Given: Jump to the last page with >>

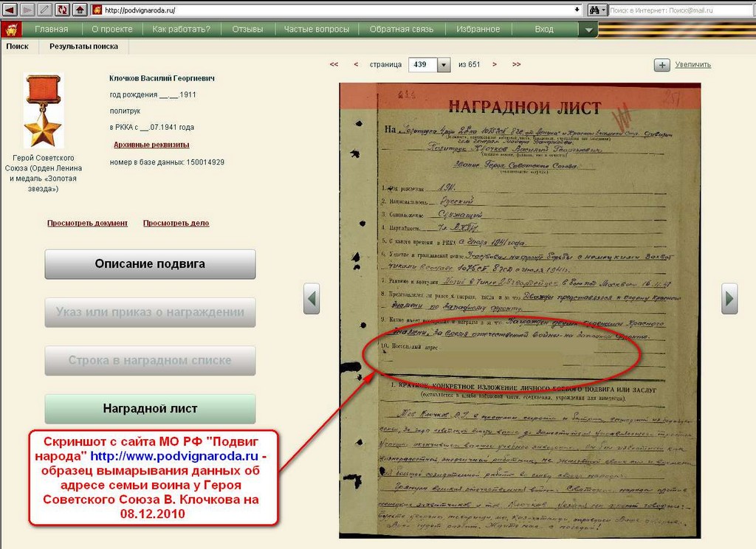Looking at the screenshot, I should (516, 64).
